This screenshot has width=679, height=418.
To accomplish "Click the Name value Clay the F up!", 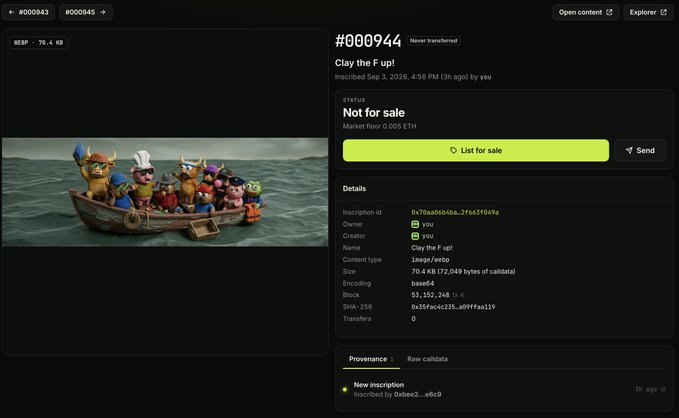I will coord(432,248).
